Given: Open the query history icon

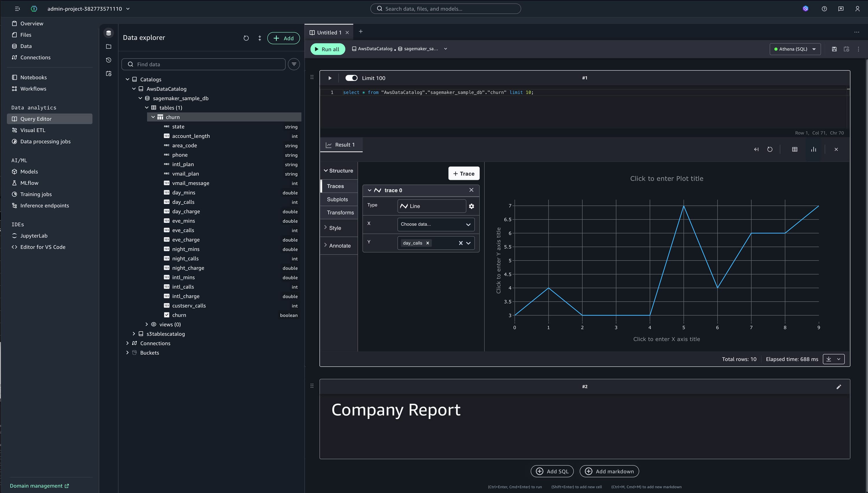Looking at the screenshot, I should click(x=108, y=60).
